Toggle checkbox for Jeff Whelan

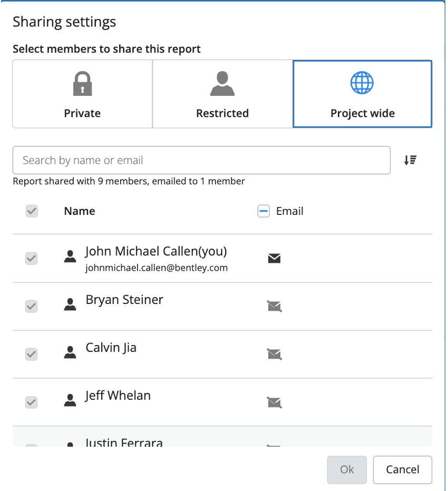[32, 402]
